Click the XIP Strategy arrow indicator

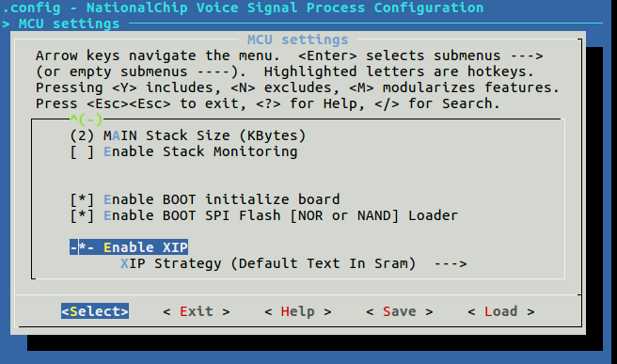point(451,263)
